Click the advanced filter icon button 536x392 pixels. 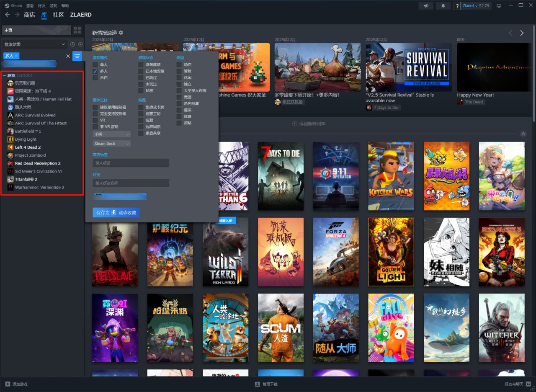[77, 56]
